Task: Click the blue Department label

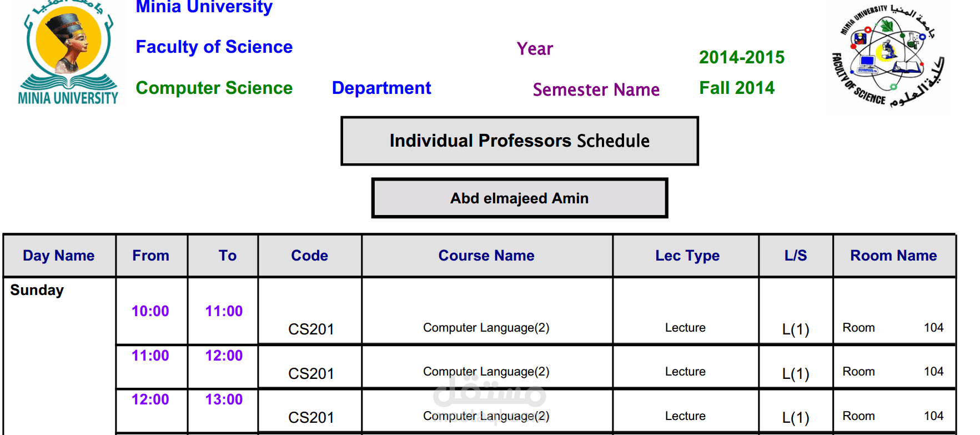Action: click(x=381, y=88)
